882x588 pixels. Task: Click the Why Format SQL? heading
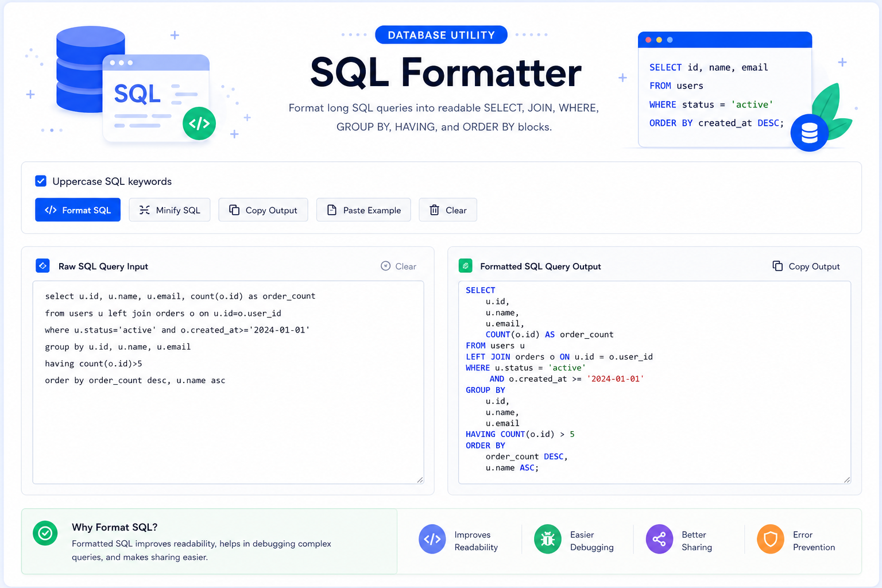(x=115, y=527)
